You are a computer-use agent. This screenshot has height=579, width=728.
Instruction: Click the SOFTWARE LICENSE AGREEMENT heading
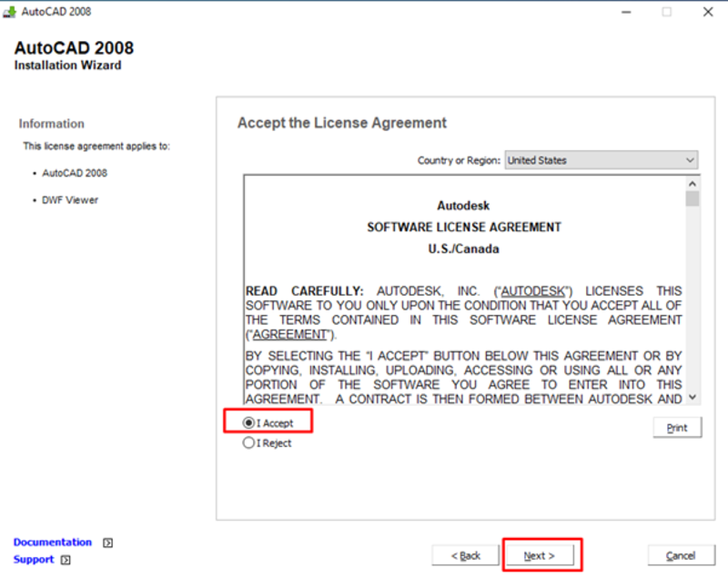pyautogui.click(x=464, y=227)
